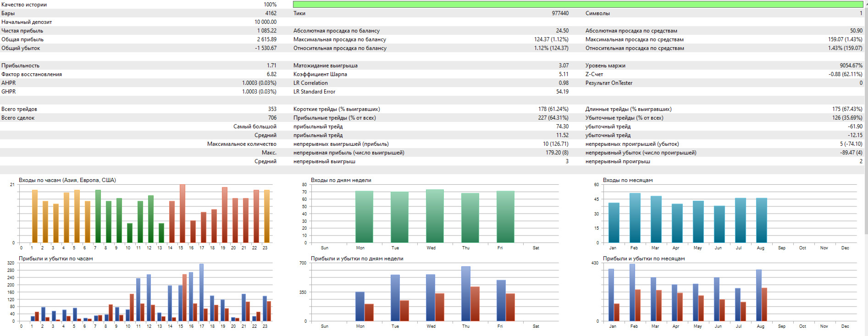Image resolution: width=868 pixels, height=336 pixels.
Task: Select the 'GHPR' label
Action: pyautogui.click(x=8, y=92)
